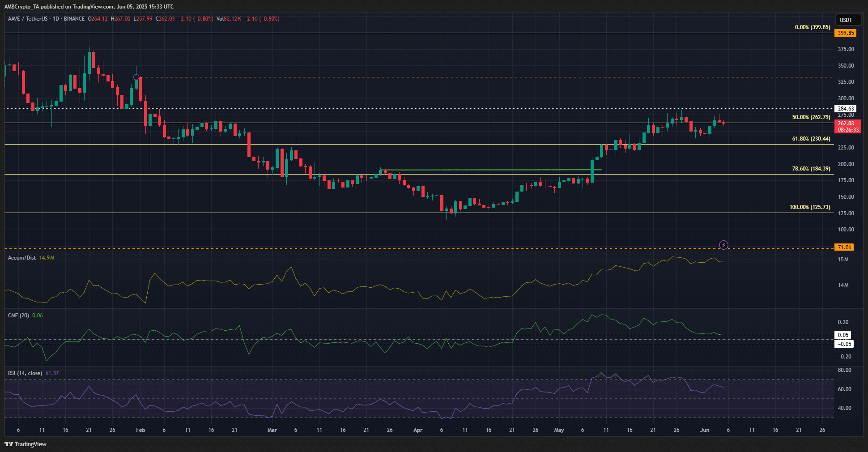Select the 50.00% (262.79) Fibonacci level label
Viewport: 868px width, 452px height.
coord(811,117)
